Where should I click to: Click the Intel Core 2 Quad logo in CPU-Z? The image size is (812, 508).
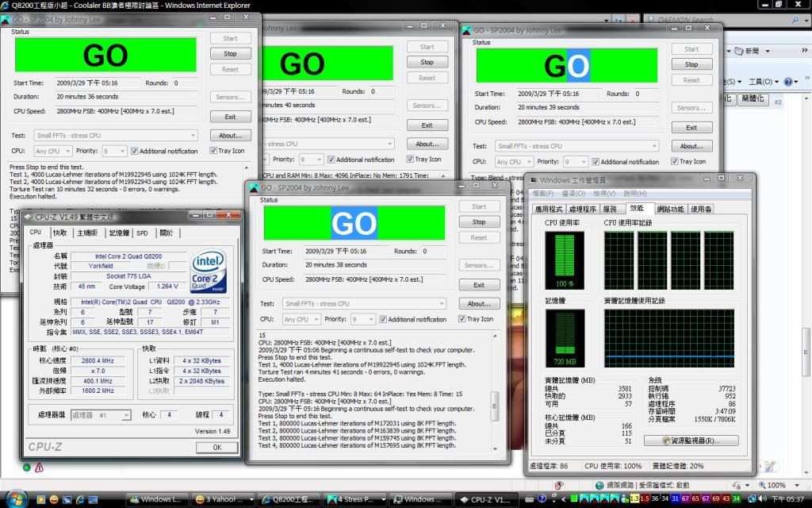click(x=209, y=271)
